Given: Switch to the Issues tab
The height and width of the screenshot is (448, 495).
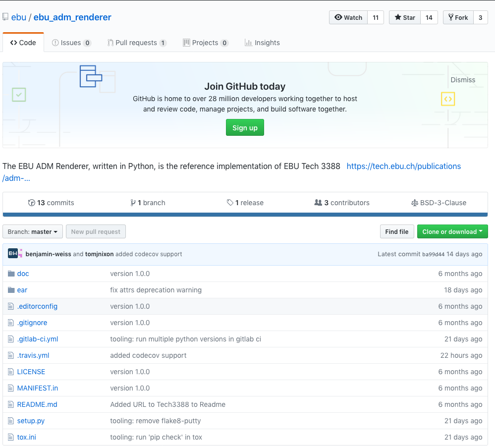Looking at the screenshot, I should 71,43.
